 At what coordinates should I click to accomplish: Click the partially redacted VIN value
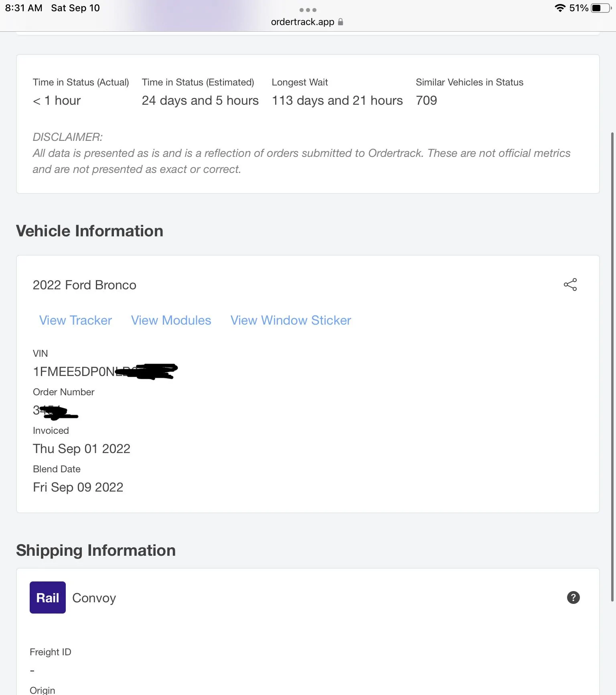click(105, 371)
